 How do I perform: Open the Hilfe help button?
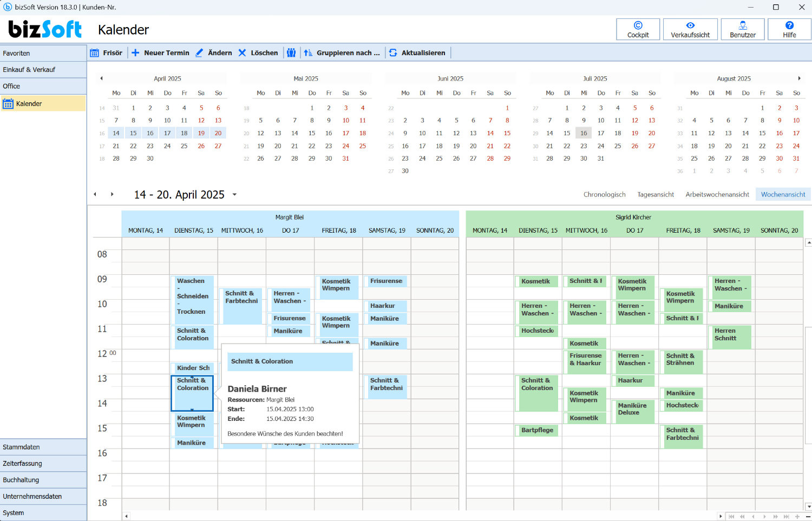[x=789, y=29]
